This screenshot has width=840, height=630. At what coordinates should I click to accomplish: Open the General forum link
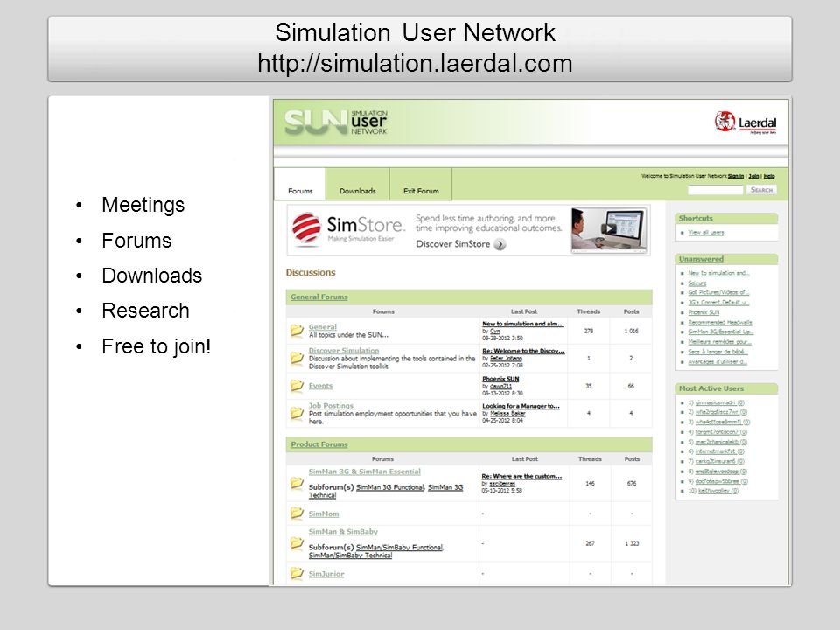pos(323,326)
